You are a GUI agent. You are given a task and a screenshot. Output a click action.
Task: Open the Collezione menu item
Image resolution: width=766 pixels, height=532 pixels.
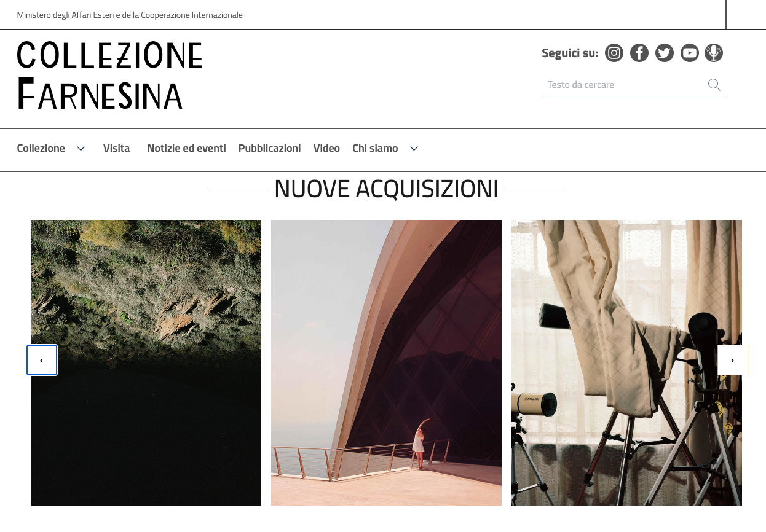click(x=41, y=148)
